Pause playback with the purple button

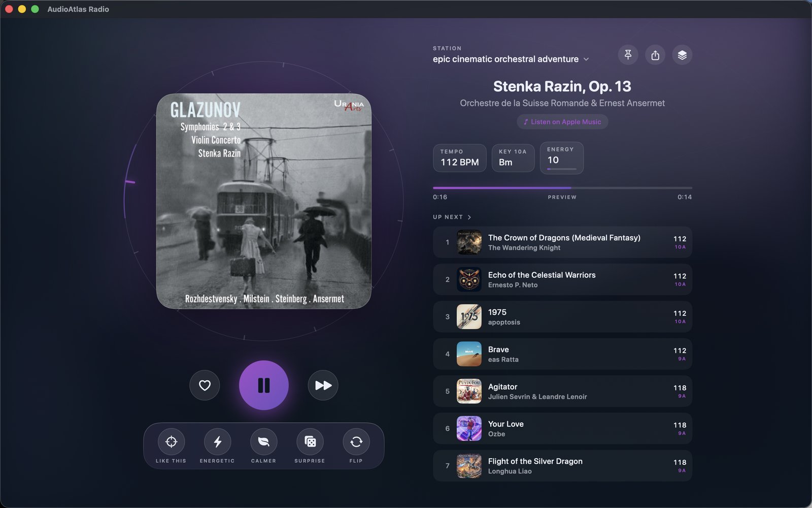264,386
